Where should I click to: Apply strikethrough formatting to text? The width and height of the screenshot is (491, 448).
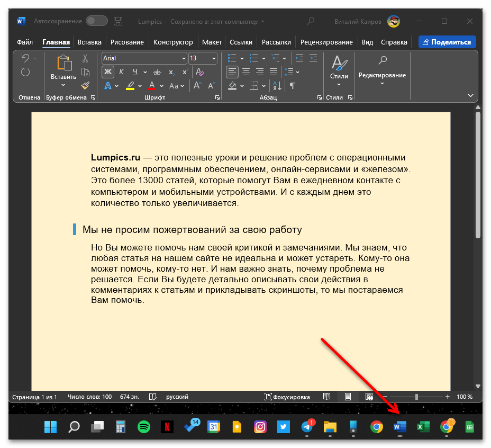[x=157, y=72]
